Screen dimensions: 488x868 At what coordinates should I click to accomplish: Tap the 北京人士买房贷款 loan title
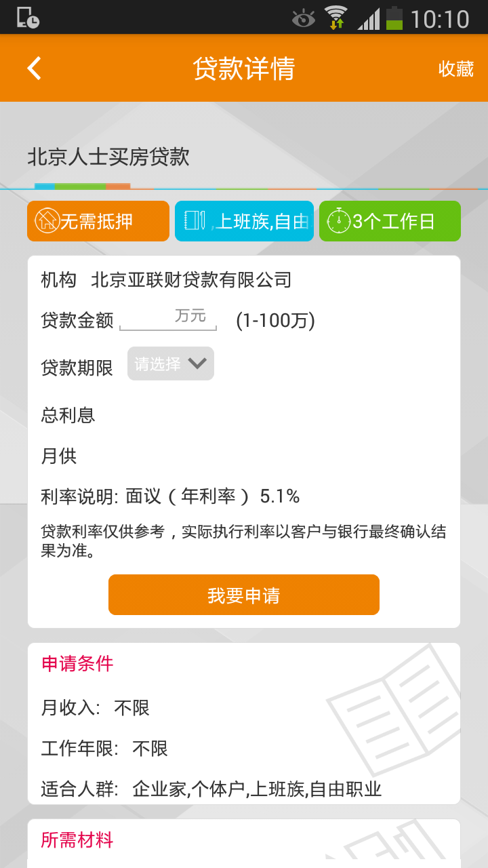(x=108, y=157)
